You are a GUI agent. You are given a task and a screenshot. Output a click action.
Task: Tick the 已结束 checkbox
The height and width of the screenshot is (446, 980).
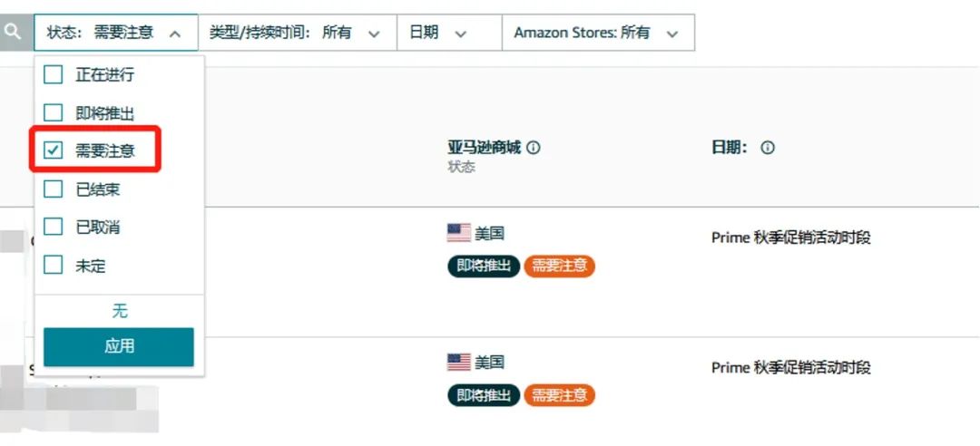[54, 189]
